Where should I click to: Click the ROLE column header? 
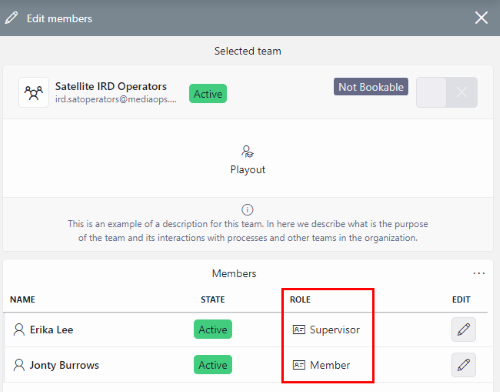click(300, 299)
